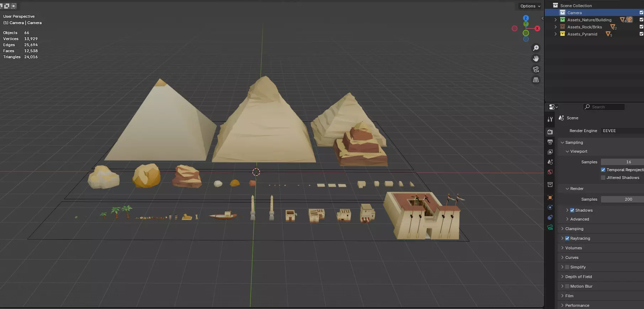Click the blue Z axis gizmo
Screen dimensions: 644x309
pos(526,18)
